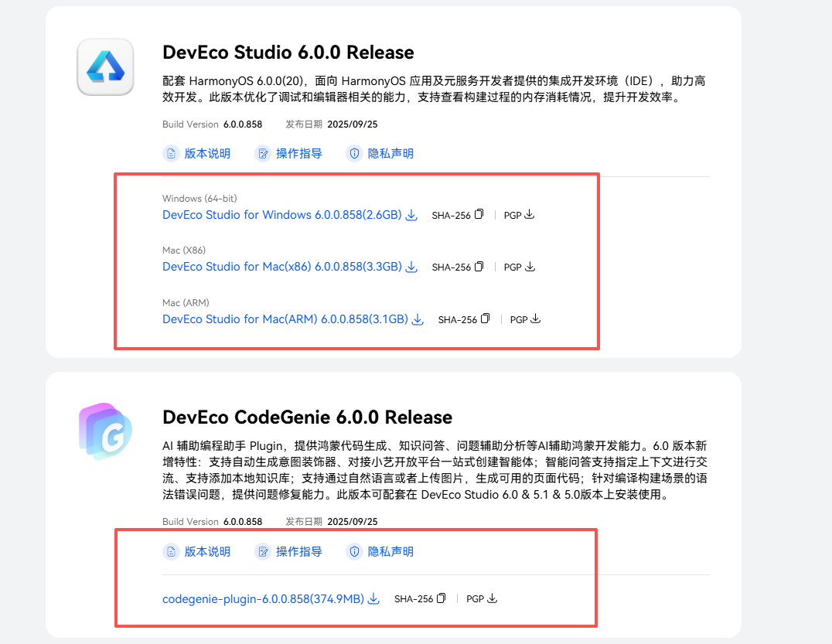
Task: Click download arrow after codegenie-plugin link
Action: [374, 599]
